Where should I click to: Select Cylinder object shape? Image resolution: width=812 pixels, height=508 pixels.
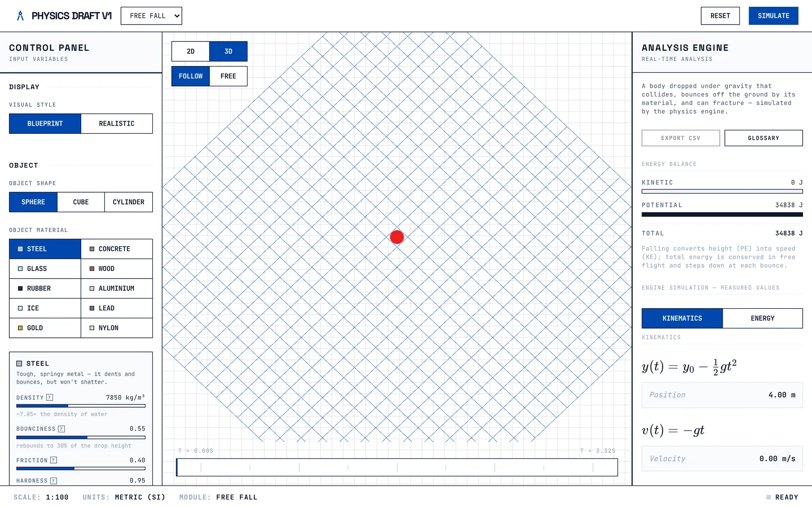pyautogui.click(x=129, y=202)
